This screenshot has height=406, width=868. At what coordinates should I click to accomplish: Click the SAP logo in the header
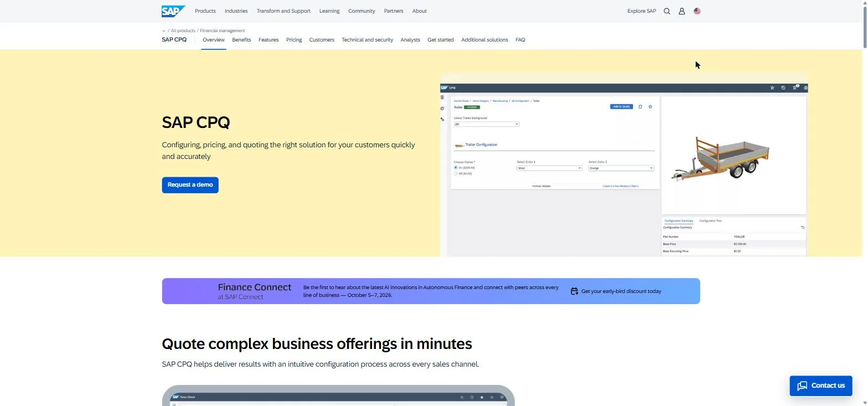(173, 11)
